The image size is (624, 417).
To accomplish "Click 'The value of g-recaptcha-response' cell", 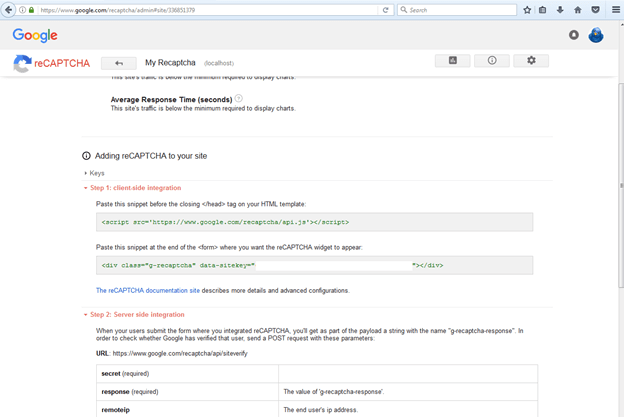I will click(408, 392).
